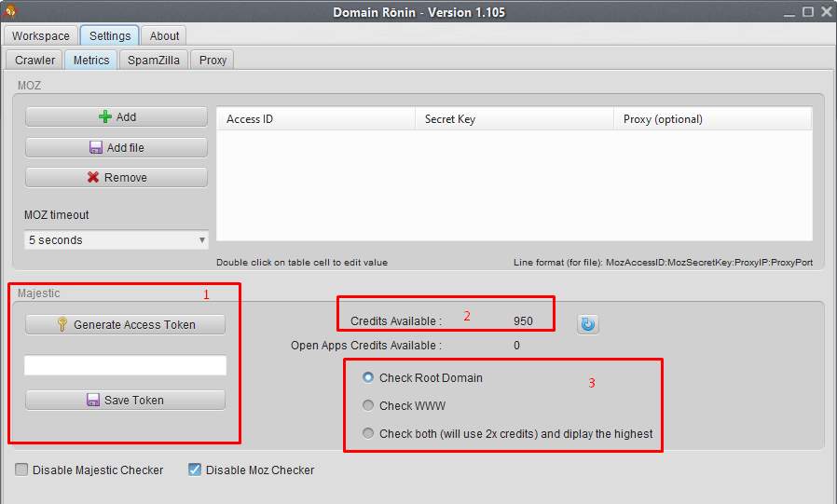Open the Workspace tab
The image size is (837, 504).
point(41,35)
